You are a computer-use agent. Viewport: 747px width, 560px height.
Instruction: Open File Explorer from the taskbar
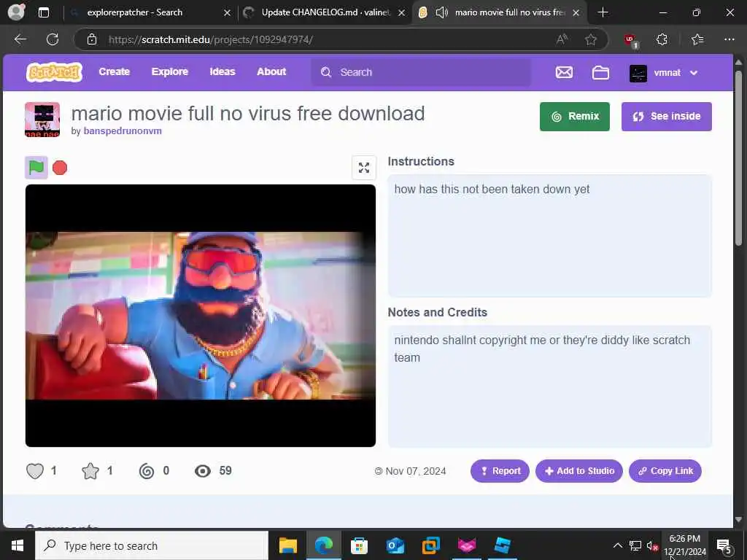287,545
